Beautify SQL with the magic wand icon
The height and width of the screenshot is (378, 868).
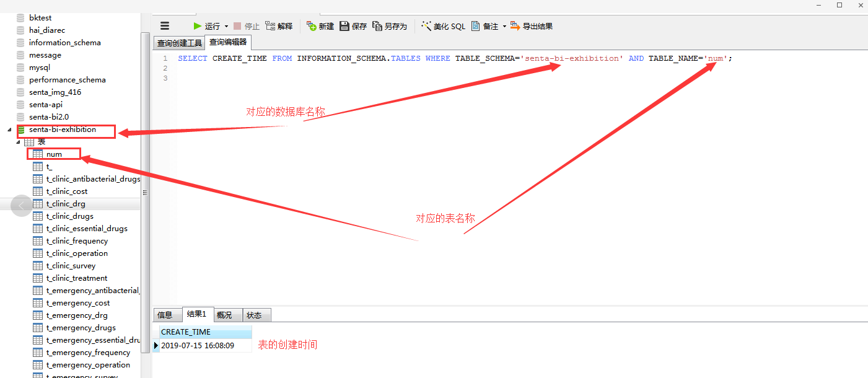tap(426, 26)
